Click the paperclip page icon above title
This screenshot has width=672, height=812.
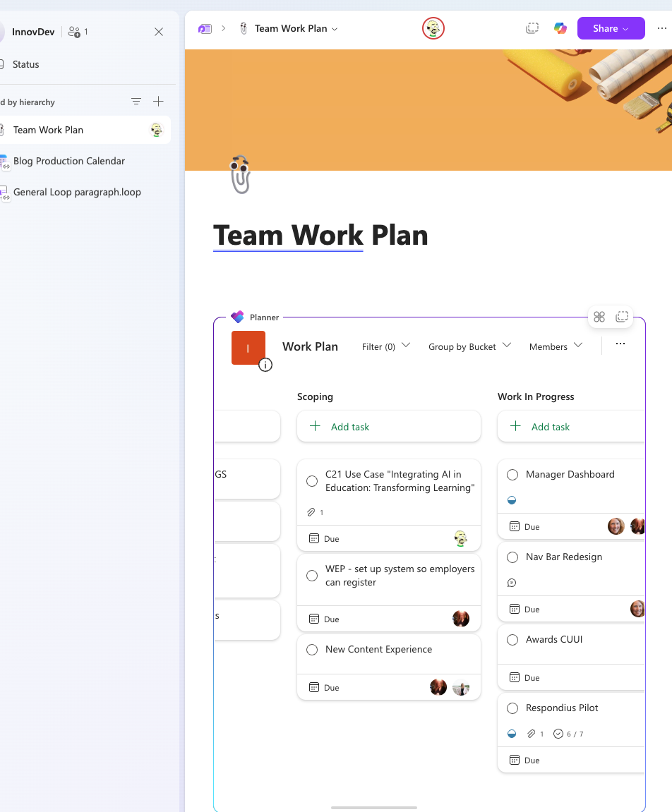tap(241, 175)
